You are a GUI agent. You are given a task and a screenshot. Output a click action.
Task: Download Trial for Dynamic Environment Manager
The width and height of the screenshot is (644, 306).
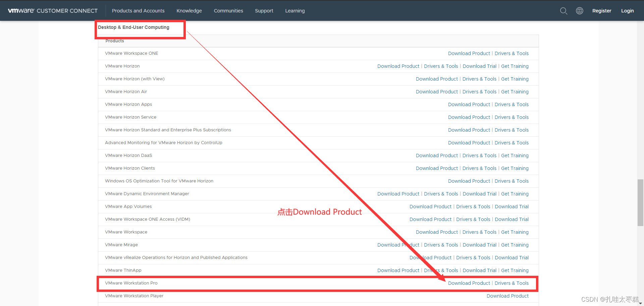point(480,194)
